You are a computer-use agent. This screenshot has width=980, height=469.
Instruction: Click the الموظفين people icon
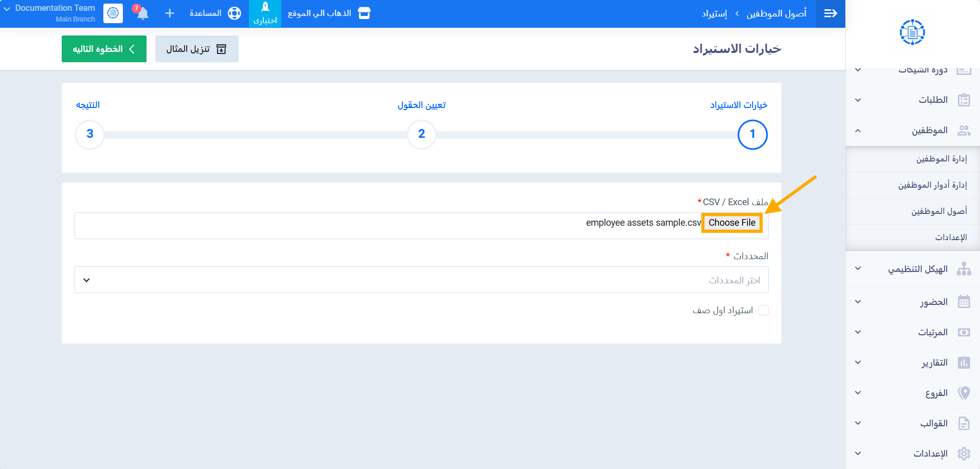(x=964, y=131)
